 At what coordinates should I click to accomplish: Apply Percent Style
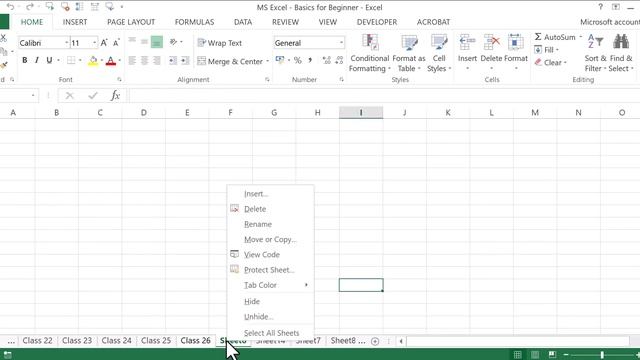pos(298,60)
